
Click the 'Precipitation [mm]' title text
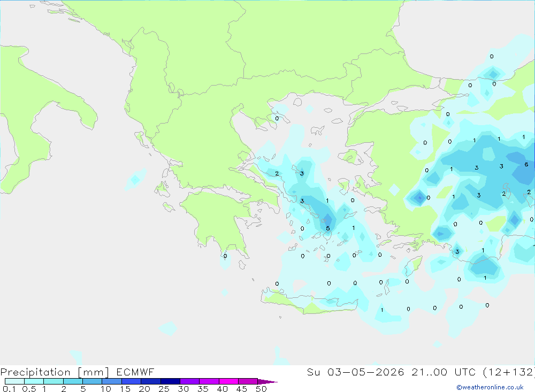(x=55, y=372)
